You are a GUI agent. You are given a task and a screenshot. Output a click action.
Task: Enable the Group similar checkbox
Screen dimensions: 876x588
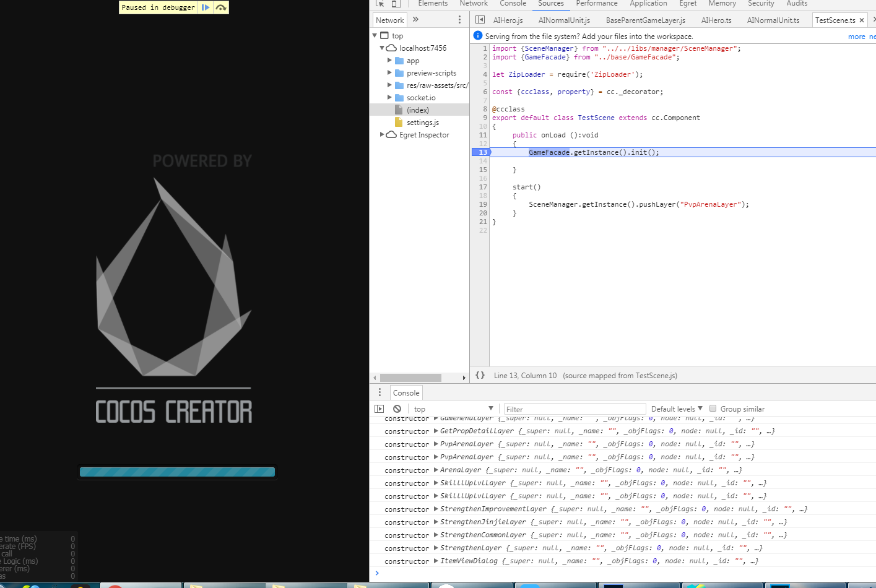pyautogui.click(x=713, y=409)
